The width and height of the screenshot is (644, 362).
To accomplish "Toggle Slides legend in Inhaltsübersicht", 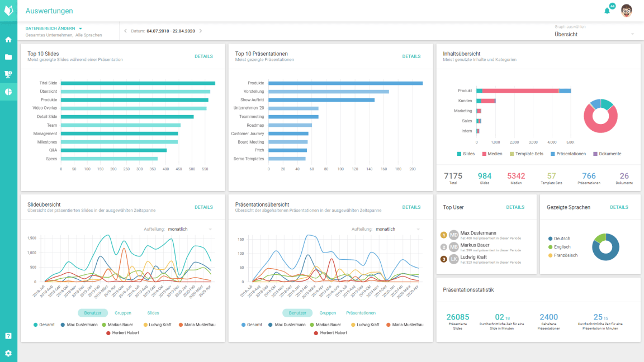I will [x=466, y=154].
